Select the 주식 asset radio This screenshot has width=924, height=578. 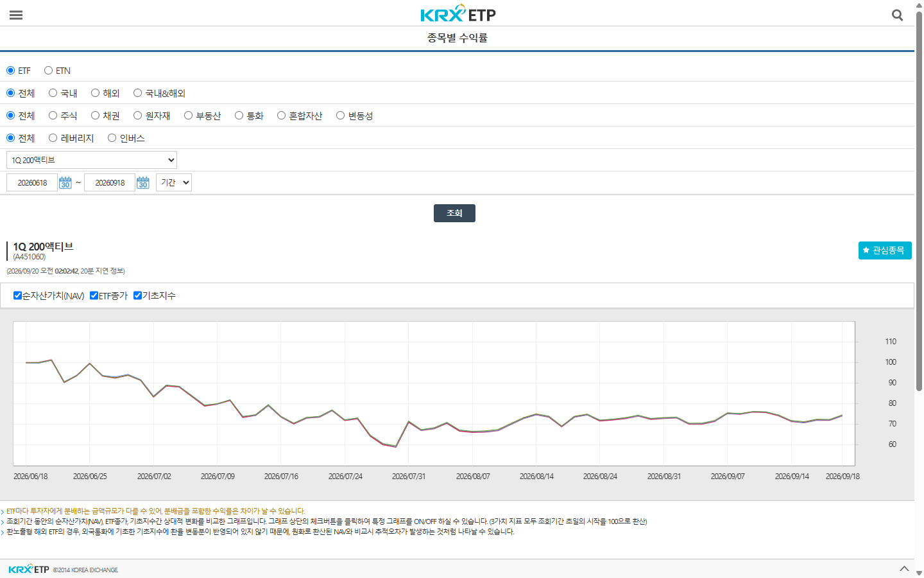click(x=53, y=116)
